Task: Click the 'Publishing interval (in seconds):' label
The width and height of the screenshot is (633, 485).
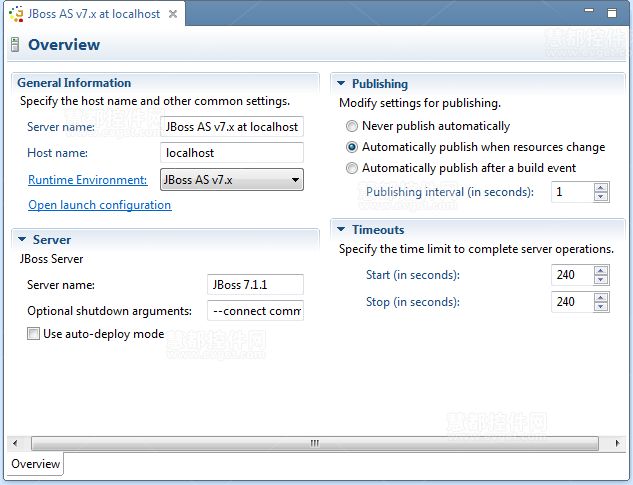Action: [450, 192]
